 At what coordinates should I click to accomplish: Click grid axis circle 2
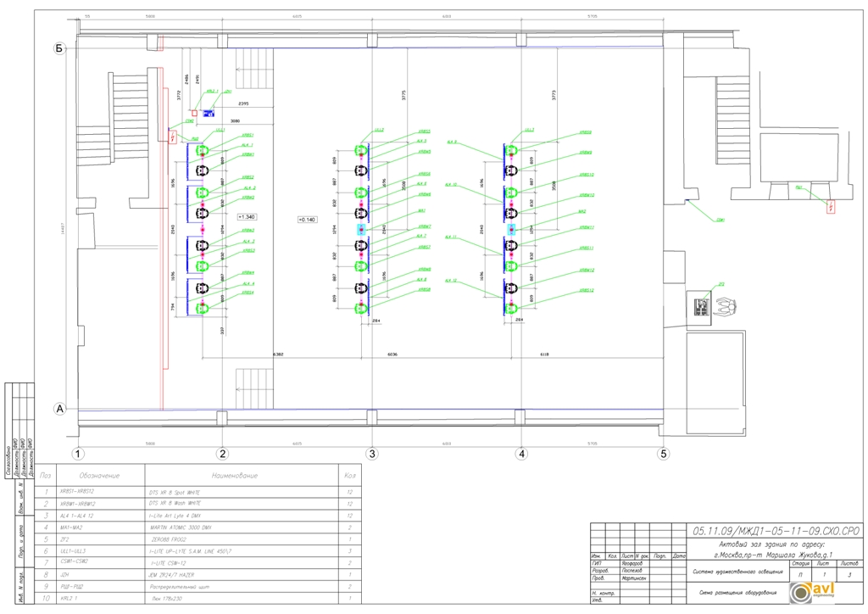pyautogui.click(x=223, y=454)
